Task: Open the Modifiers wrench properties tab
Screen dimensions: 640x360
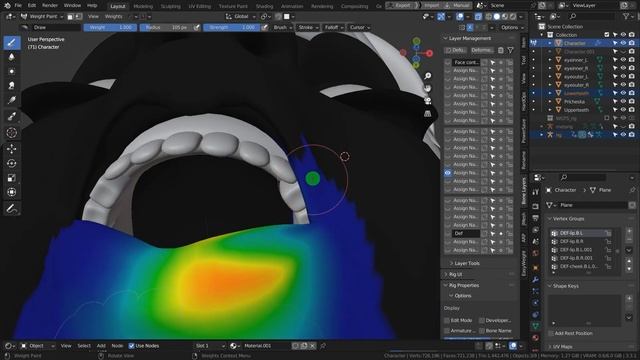Action: pyautogui.click(x=536, y=280)
